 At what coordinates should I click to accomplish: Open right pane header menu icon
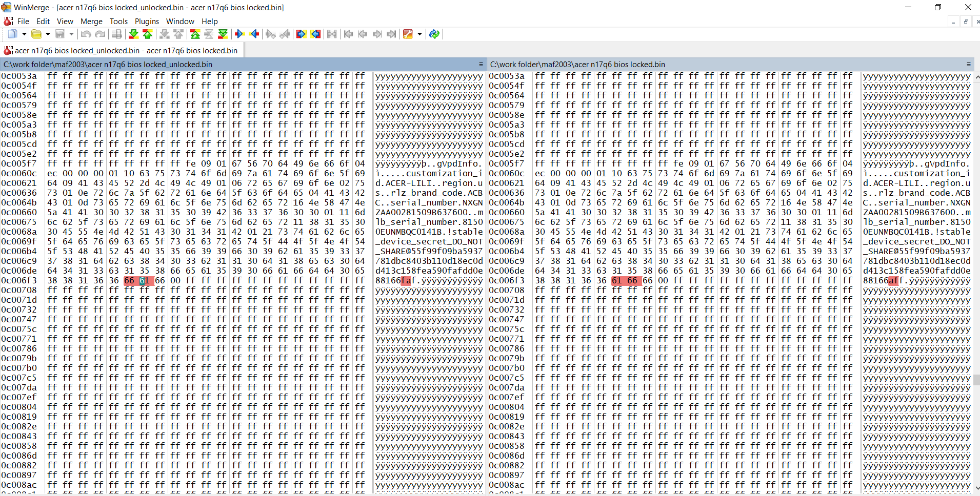pyautogui.click(x=969, y=65)
